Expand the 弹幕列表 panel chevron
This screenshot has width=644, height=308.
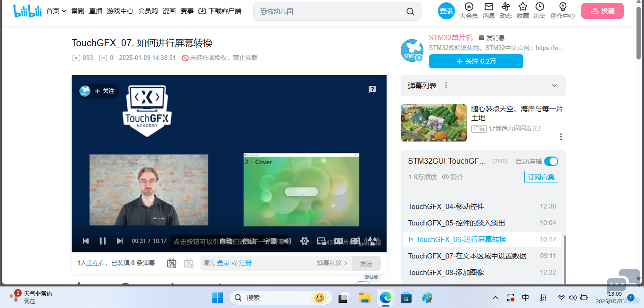click(554, 85)
